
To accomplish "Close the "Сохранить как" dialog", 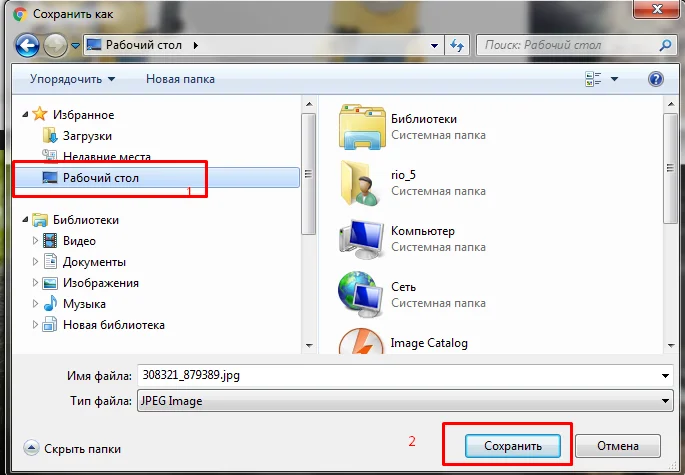I will pyautogui.click(x=657, y=9).
